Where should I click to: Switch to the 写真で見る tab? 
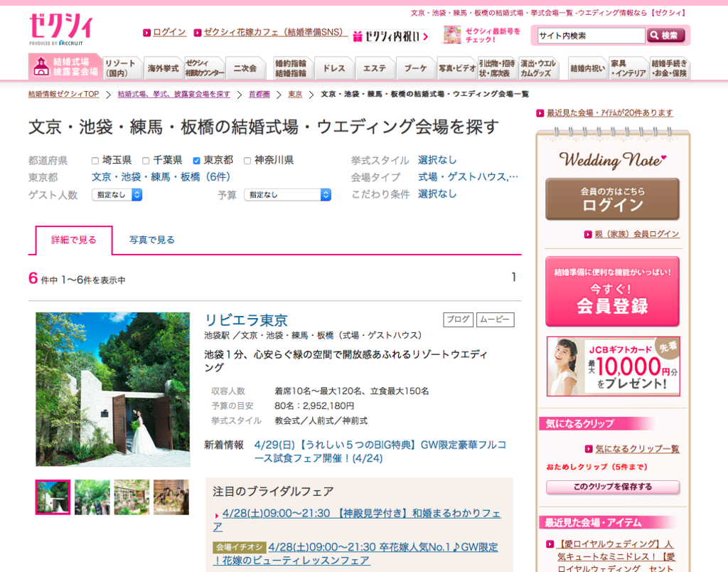[x=152, y=240]
